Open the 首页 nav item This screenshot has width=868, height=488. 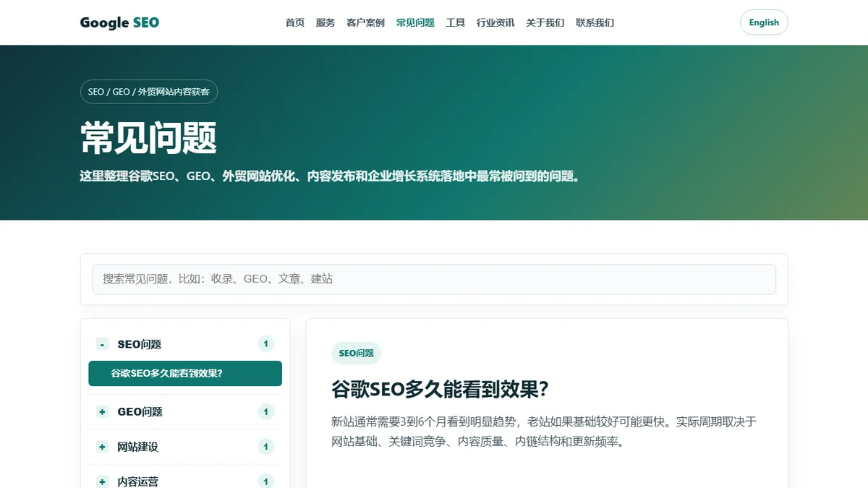pos(295,22)
